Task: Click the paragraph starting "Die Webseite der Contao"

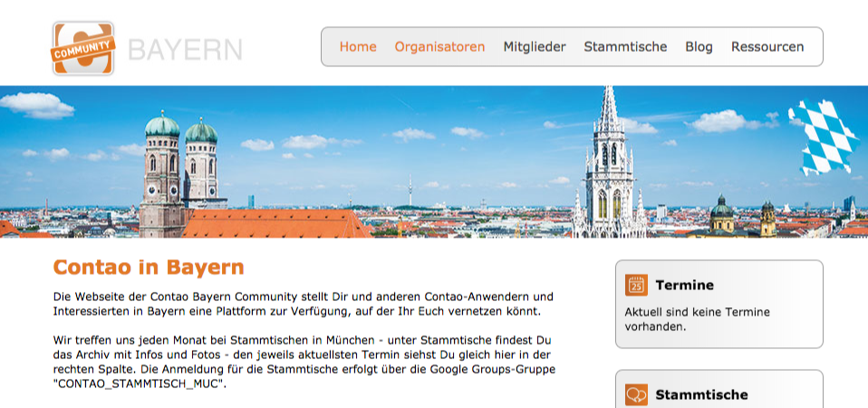Action: click(304, 304)
